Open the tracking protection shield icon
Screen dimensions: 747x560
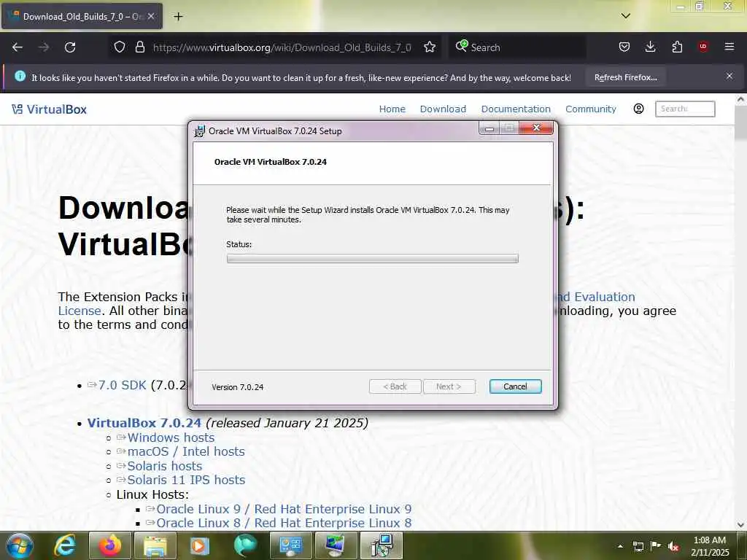[120, 47]
